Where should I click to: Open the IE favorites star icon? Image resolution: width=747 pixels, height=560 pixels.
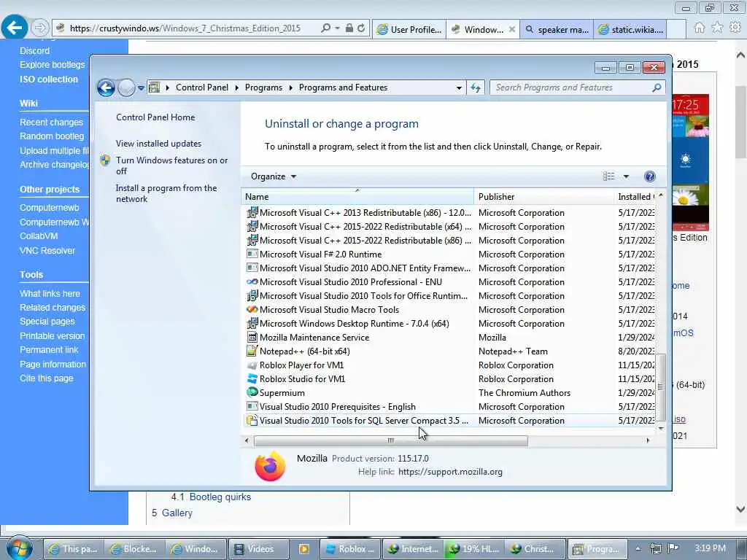coord(717,28)
